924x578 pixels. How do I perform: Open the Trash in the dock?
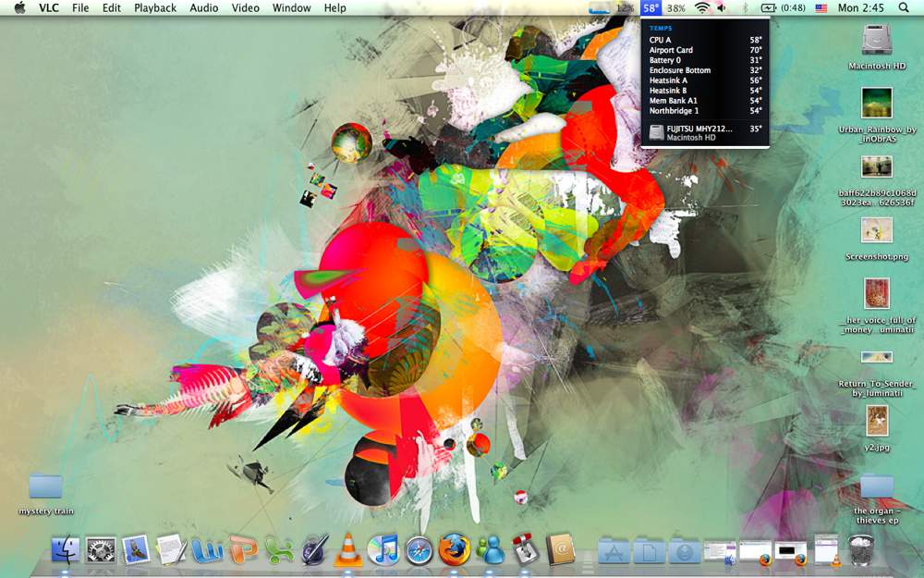(861, 549)
